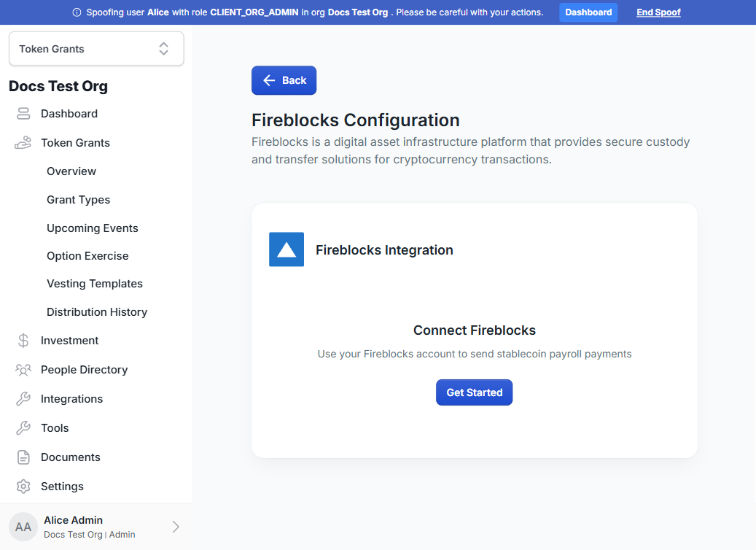Viewport: 756px width, 550px height.
Task: Click the End Spoof link
Action: [x=658, y=12]
